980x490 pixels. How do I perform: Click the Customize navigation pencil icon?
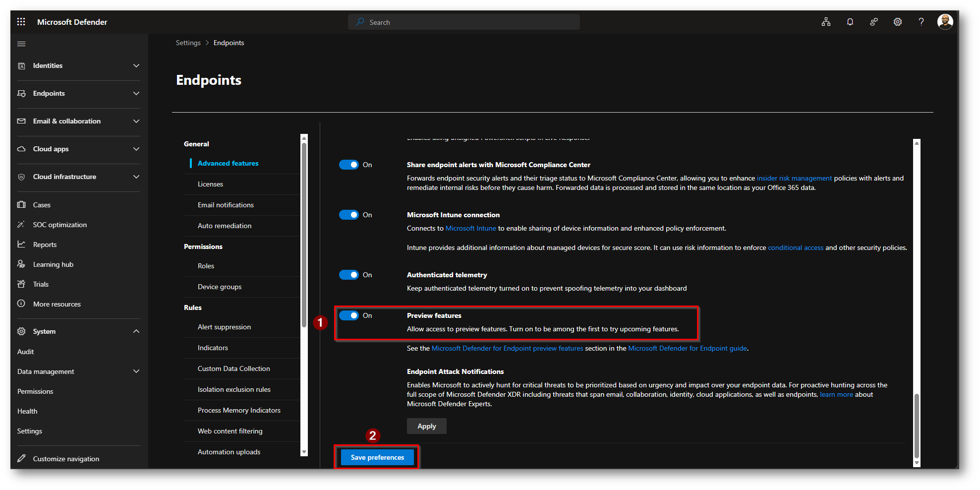coord(21,459)
